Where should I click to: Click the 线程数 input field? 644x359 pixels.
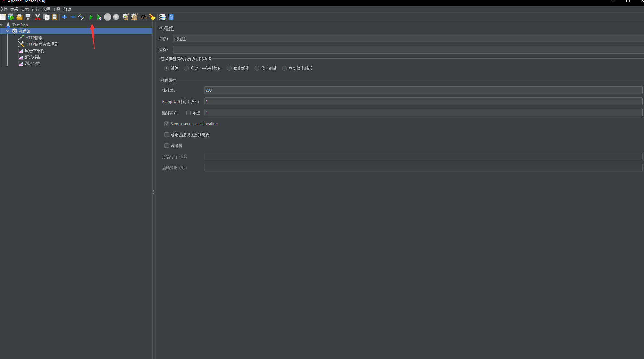click(x=423, y=90)
